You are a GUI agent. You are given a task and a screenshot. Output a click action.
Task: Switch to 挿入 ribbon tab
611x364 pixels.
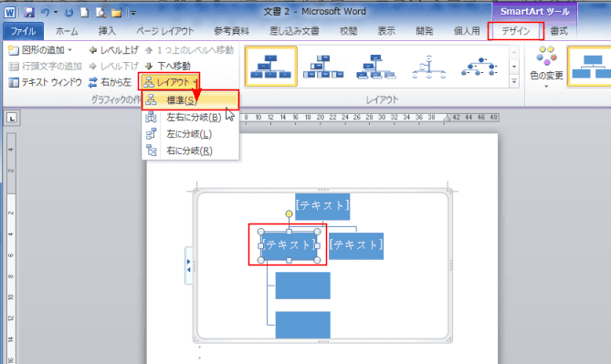[x=107, y=31]
